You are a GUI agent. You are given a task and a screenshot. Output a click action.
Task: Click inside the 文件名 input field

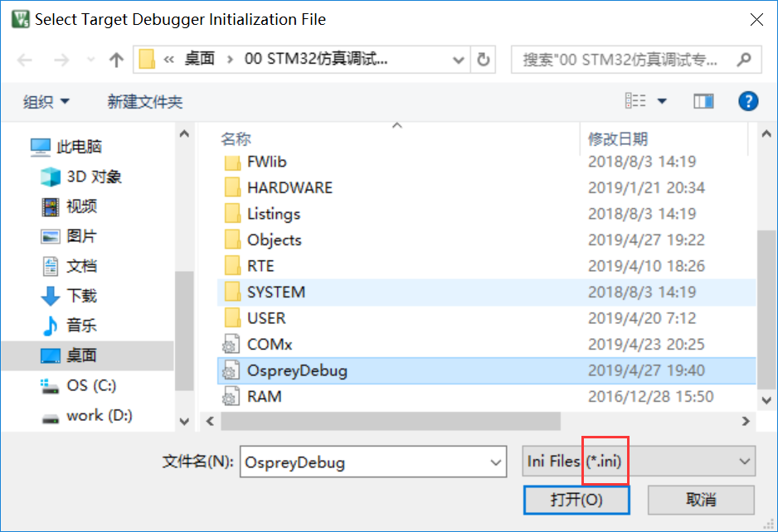click(373, 462)
